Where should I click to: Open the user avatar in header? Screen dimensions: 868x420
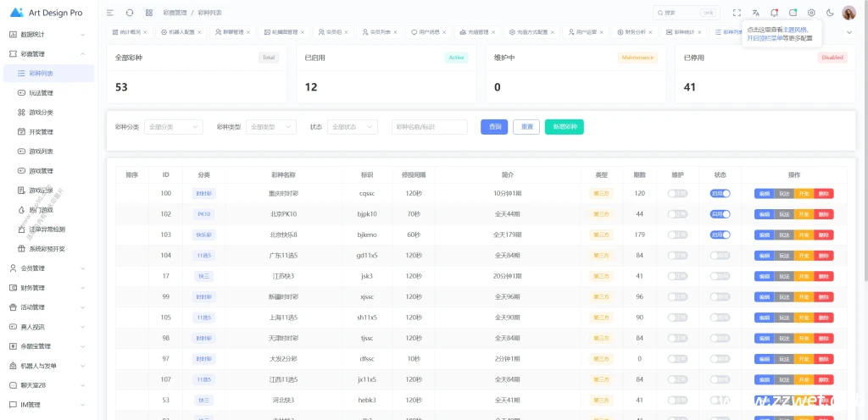[849, 13]
